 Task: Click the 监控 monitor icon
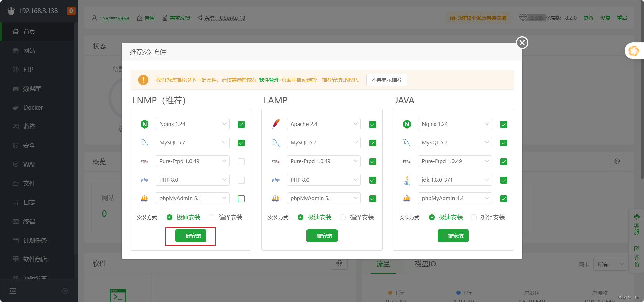[x=16, y=127]
